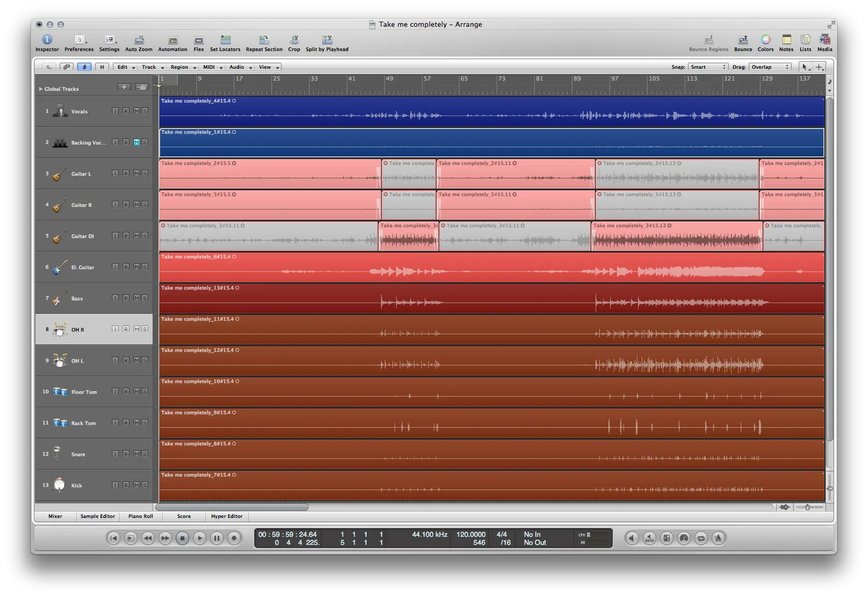868x597 pixels.
Task: Solo the Guitar L track
Action: (145, 174)
